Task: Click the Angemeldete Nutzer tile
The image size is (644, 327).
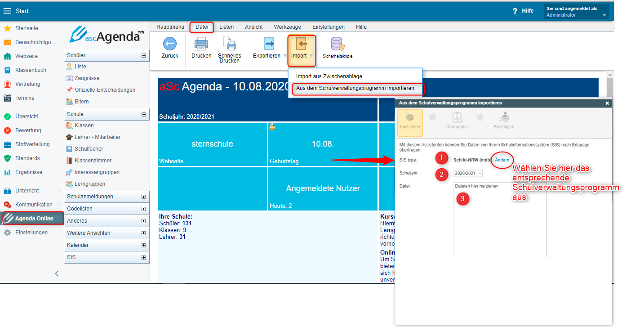Action: coord(323,189)
